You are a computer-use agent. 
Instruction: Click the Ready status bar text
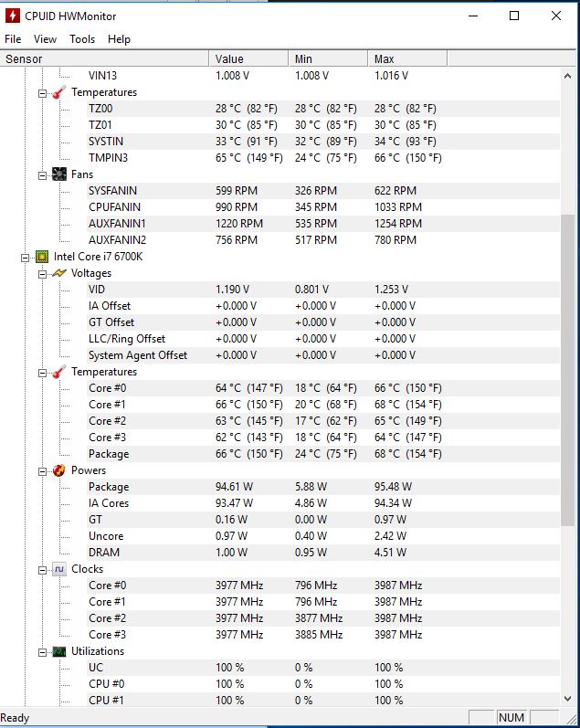[15, 718]
